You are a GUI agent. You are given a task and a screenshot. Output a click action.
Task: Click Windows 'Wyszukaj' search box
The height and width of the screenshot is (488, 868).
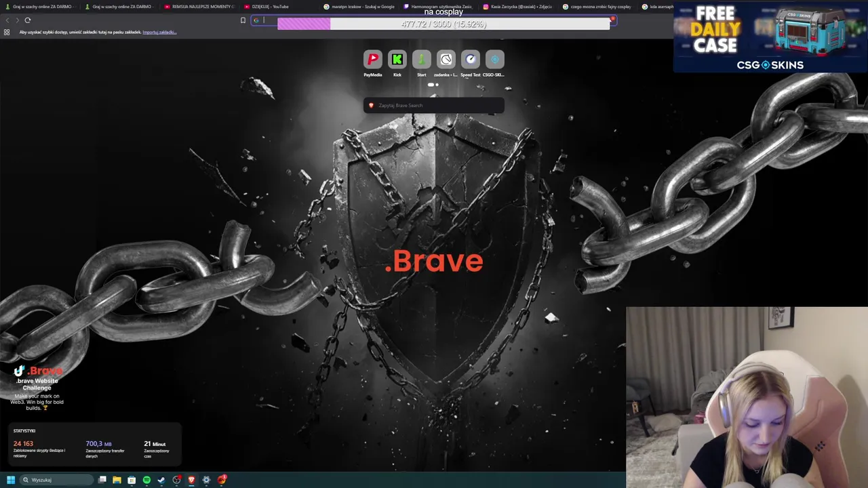pyautogui.click(x=56, y=480)
